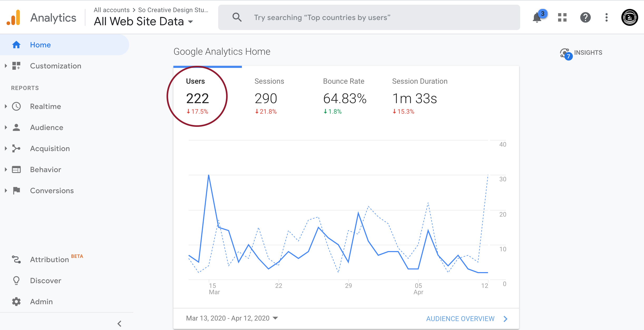Viewport: 644px width, 330px height.
Task: Click the INSIGHTS button label
Action: tap(588, 53)
